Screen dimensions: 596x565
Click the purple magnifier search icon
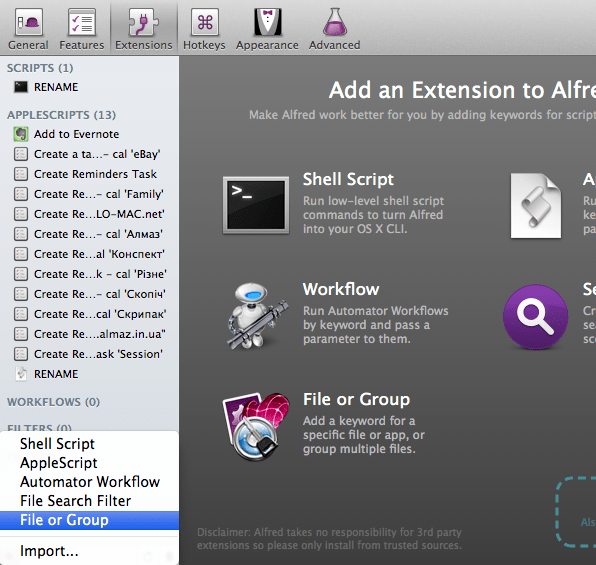coord(536,316)
